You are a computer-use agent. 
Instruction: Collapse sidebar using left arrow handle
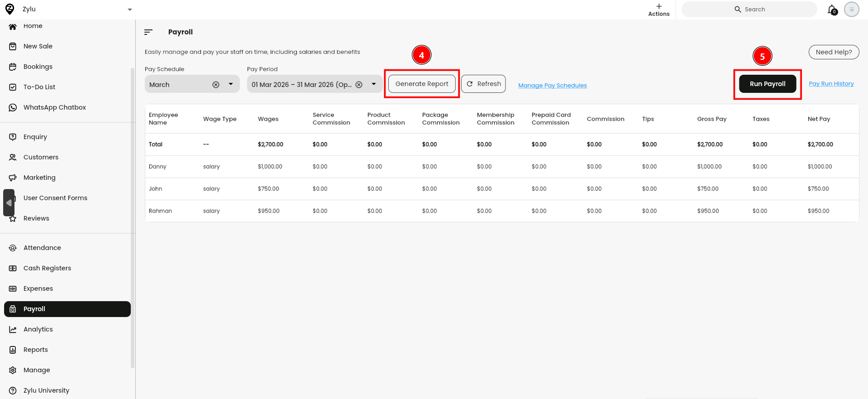click(9, 203)
